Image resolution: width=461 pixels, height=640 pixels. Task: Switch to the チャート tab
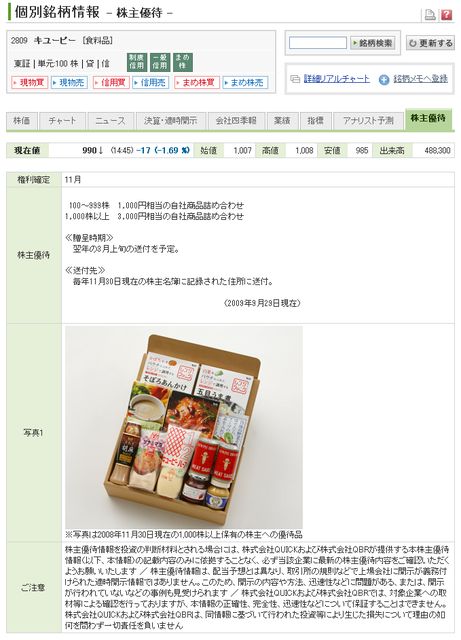(62, 121)
